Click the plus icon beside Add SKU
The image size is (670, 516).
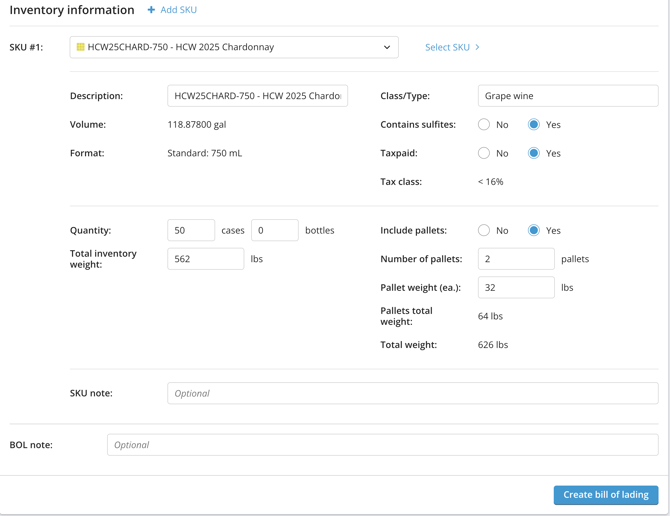pos(151,10)
